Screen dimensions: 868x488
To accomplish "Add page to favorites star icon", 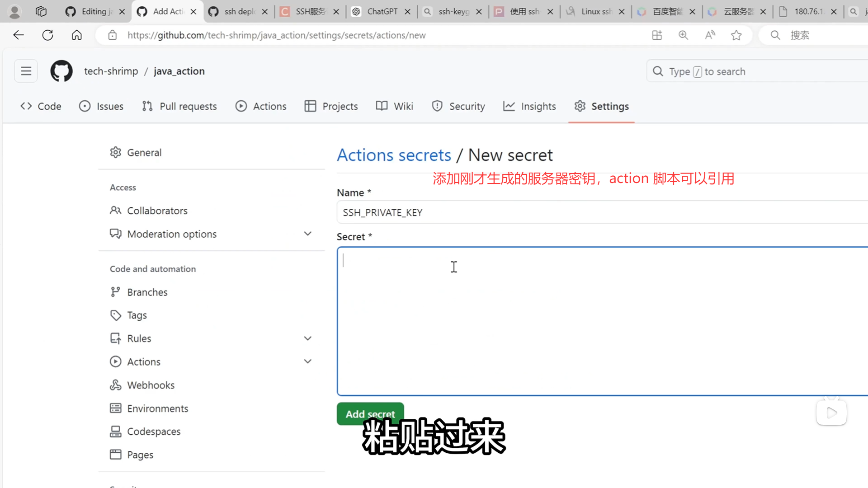I will (x=736, y=35).
